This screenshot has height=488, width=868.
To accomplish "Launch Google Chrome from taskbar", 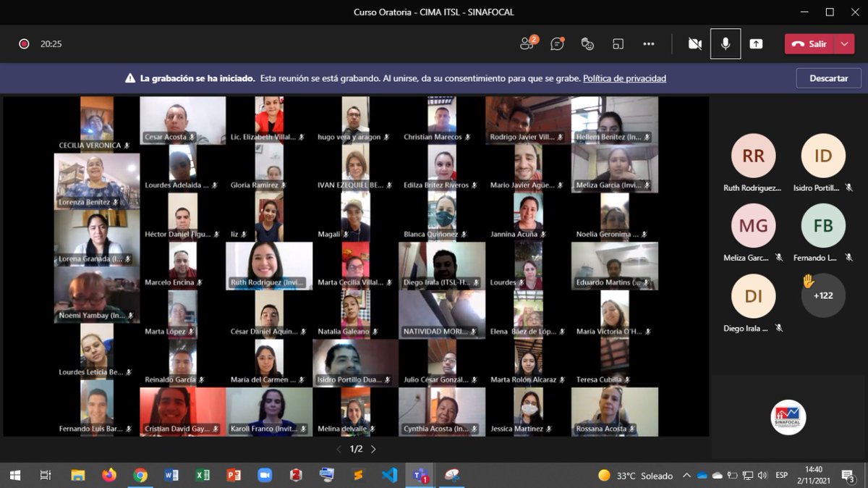I will 140,475.
